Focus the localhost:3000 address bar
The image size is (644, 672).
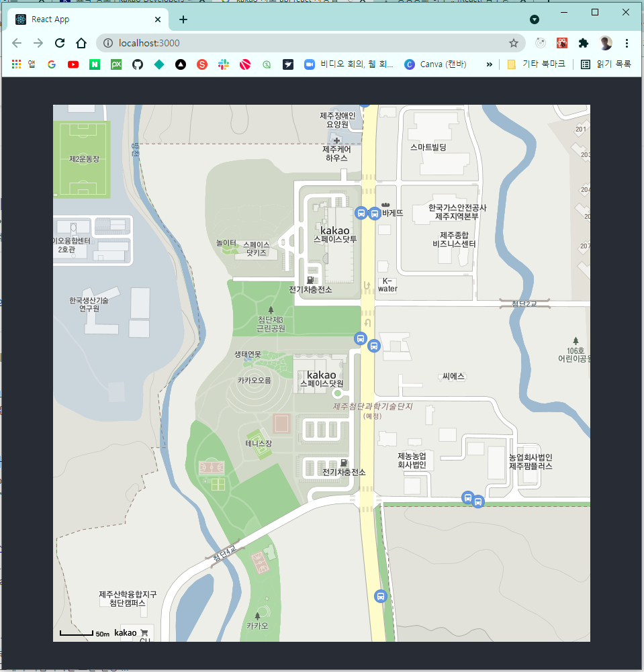pos(311,43)
